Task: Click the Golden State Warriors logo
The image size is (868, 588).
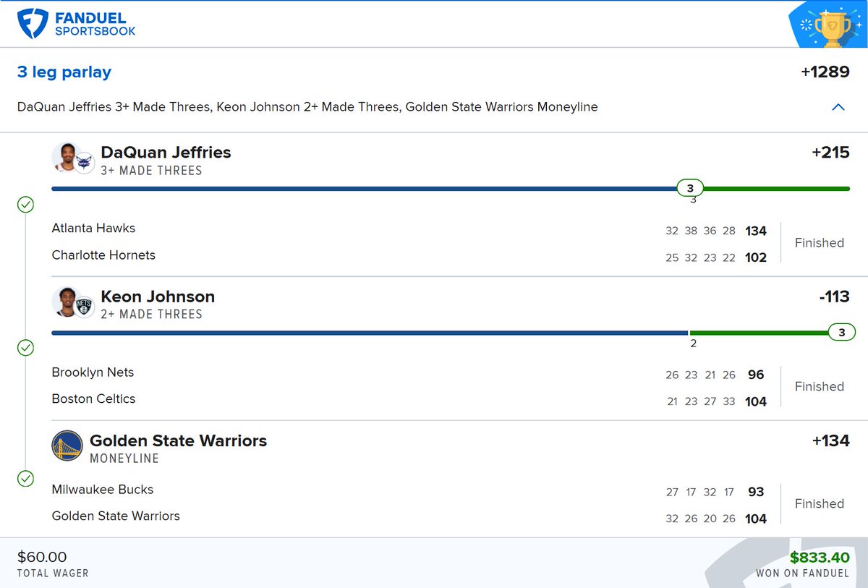Action: pos(67,446)
